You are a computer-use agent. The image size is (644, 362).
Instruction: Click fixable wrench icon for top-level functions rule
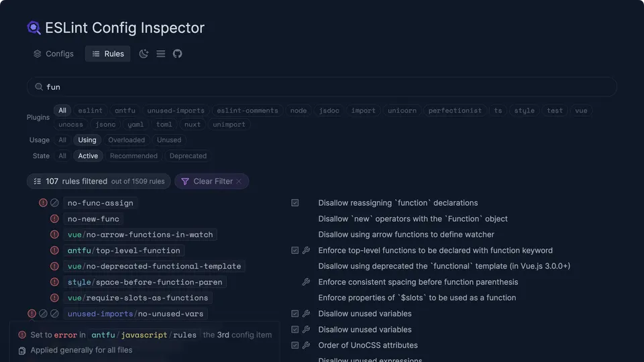tap(306, 250)
